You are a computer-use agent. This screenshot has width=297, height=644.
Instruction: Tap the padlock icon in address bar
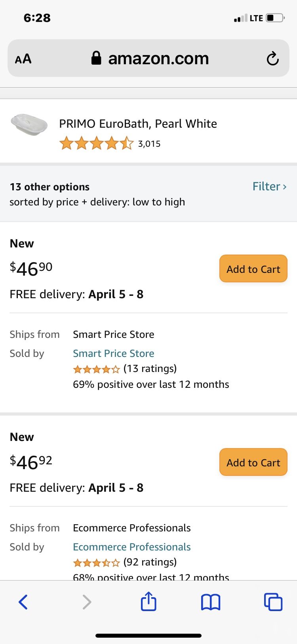pyautogui.click(x=96, y=58)
